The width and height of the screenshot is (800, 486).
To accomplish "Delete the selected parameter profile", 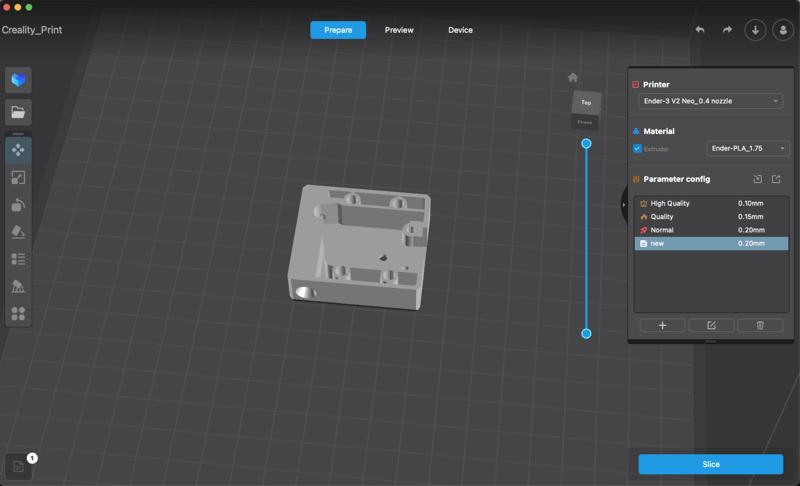I will coord(760,325).
